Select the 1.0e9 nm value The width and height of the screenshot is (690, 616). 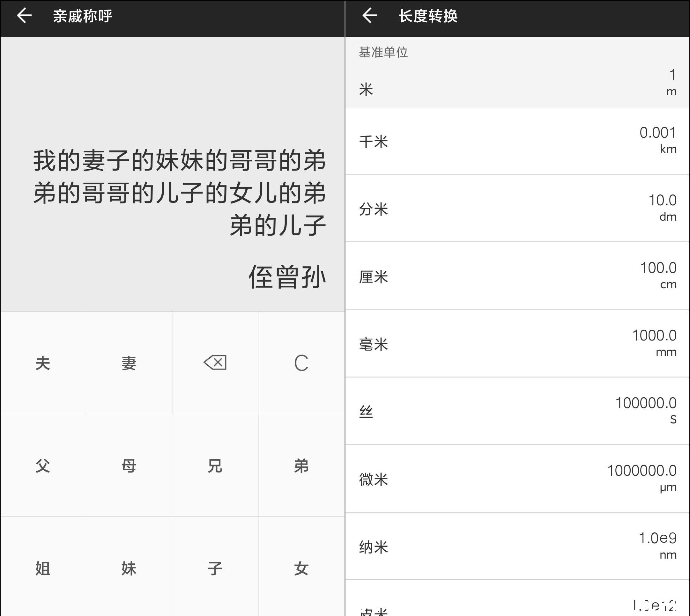657,545
